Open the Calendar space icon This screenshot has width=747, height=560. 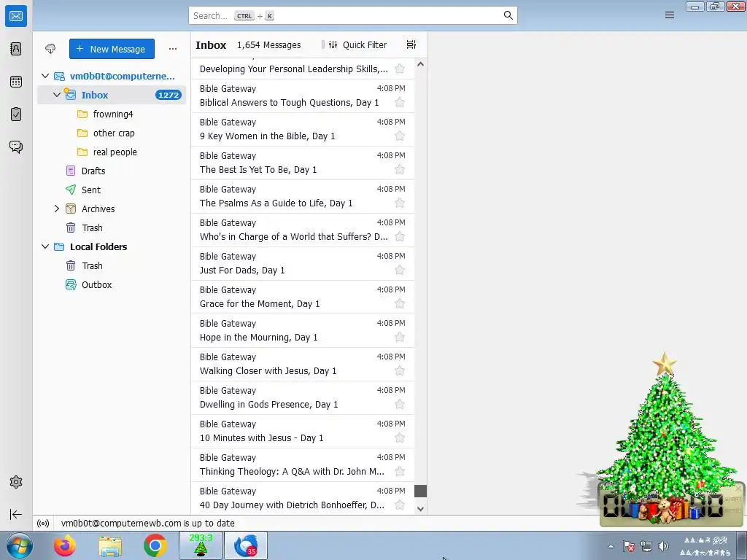click(x=16, y=82)
